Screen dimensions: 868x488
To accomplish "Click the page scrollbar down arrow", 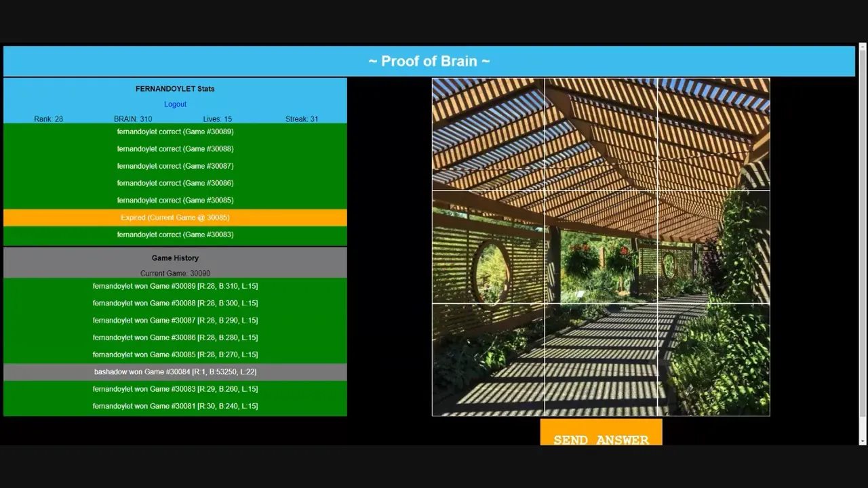I will pyautogui.click(x=863, y=441).
